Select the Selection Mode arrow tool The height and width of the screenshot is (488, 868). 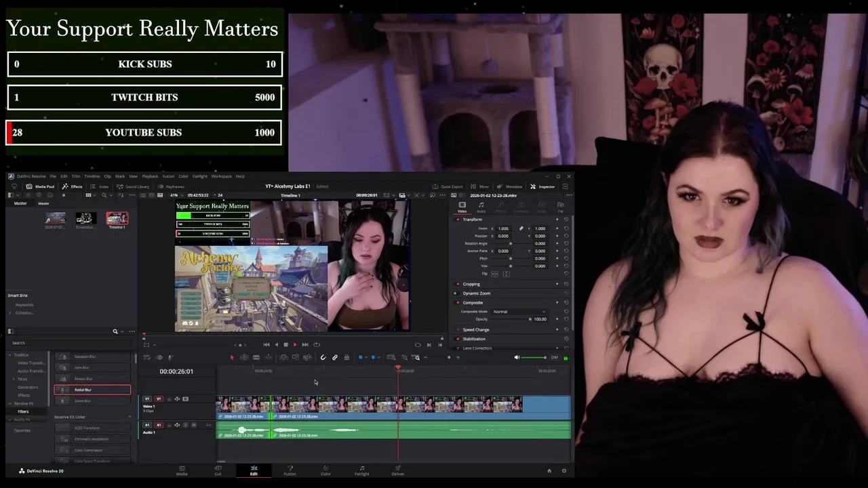click(232, 357)
